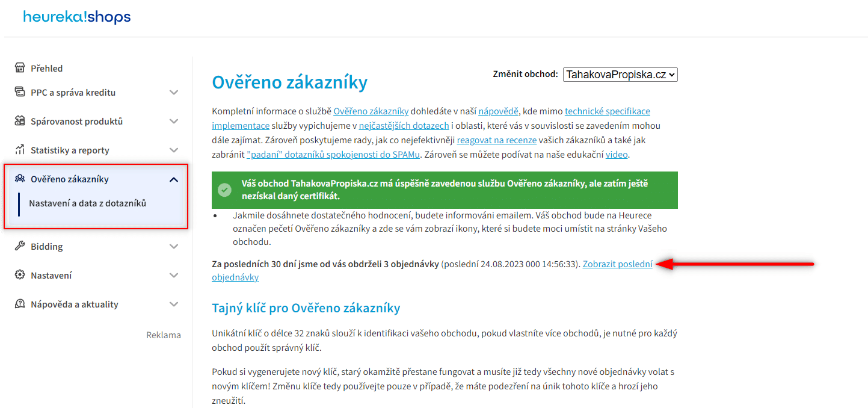
Task: Expand the Spárovanost produktů chevron
Action: click(x=174, y=122)
